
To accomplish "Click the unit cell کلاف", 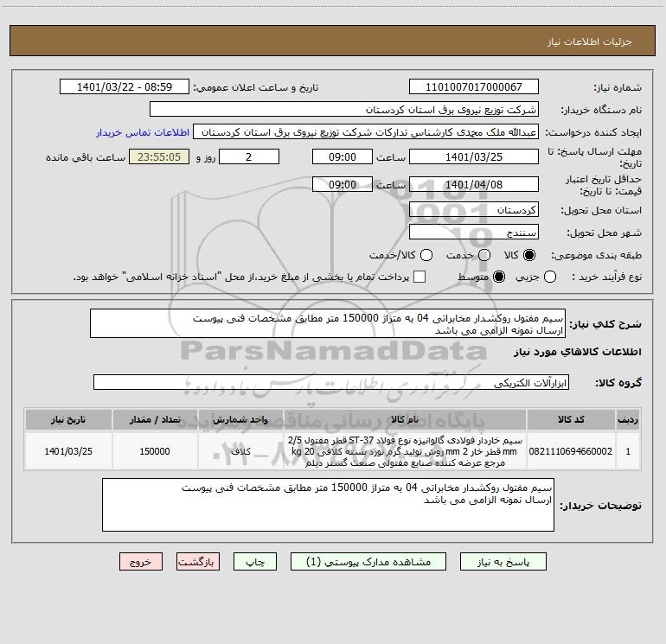I will (x=240, y=451).
